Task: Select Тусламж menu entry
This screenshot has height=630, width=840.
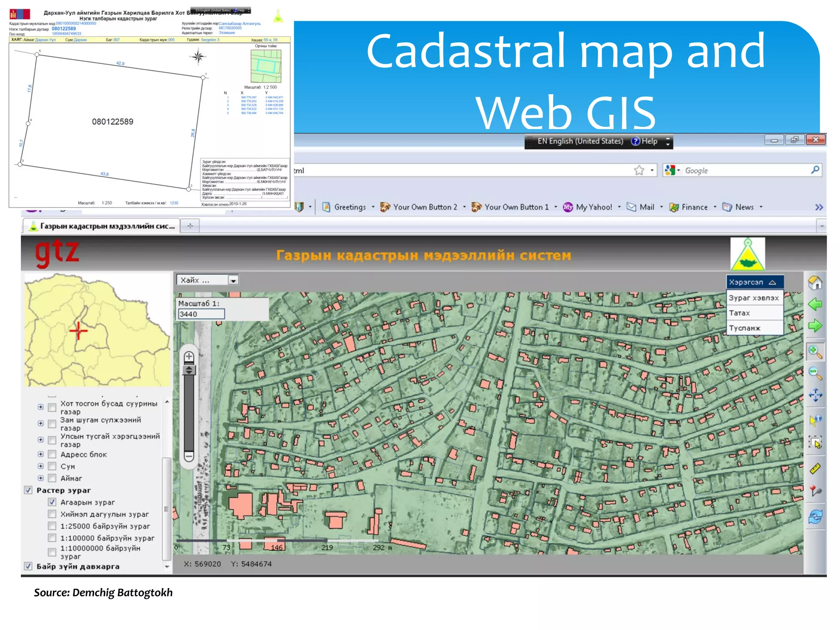Action: [x=744, y=328]
